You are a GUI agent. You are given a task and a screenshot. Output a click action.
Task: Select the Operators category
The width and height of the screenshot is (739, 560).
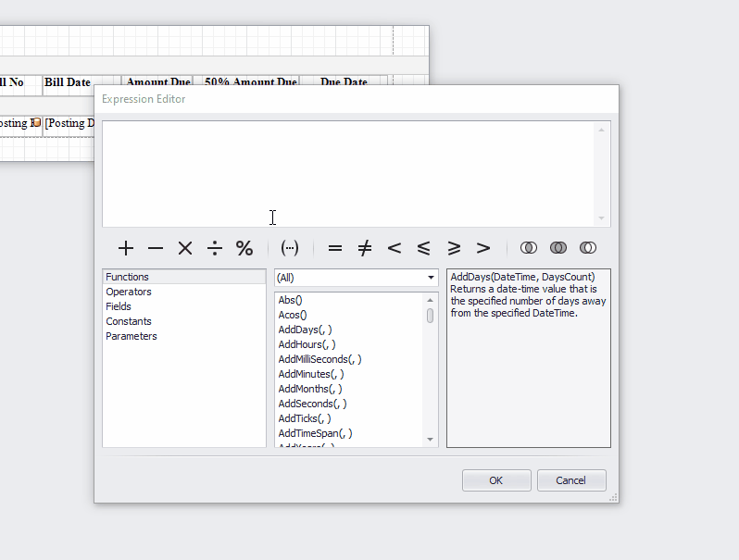pyautogui.click(x=183, y=292)
